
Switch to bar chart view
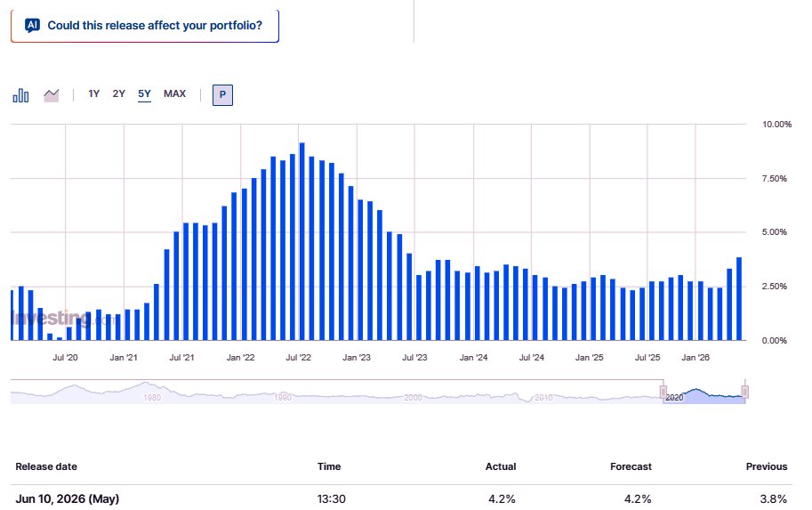pos(20,95)
